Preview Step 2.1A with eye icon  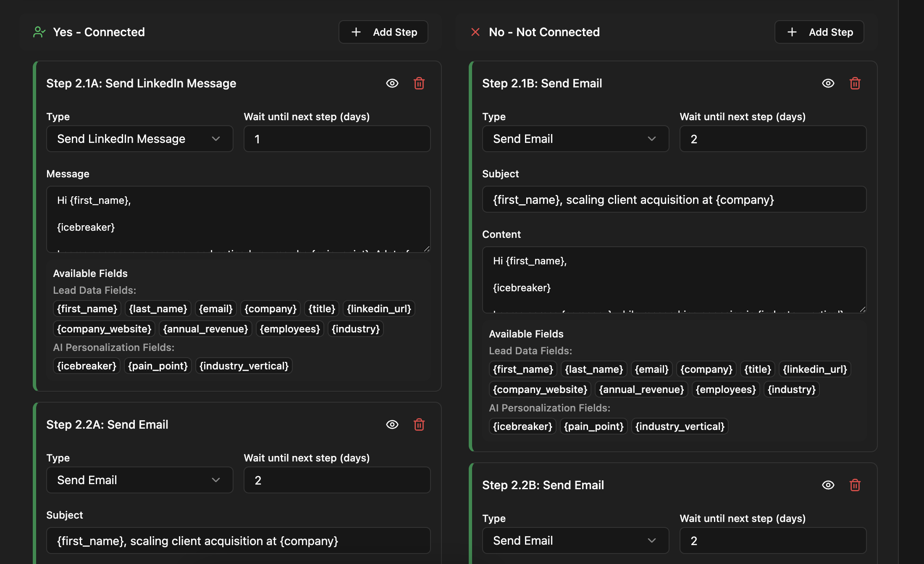coord(392,83)
